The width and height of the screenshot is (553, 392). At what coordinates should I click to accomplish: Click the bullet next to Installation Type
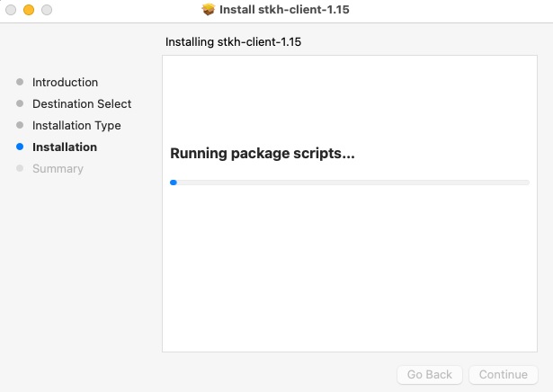(20, 125)
